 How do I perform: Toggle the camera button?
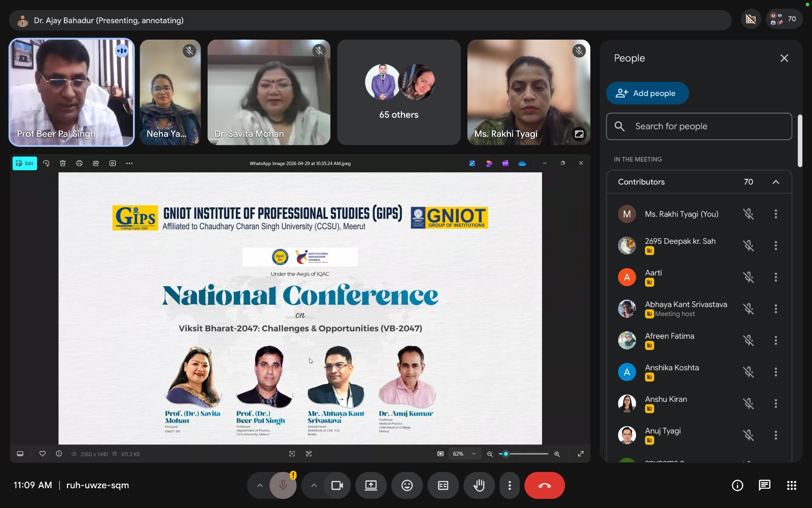point(337,486)
